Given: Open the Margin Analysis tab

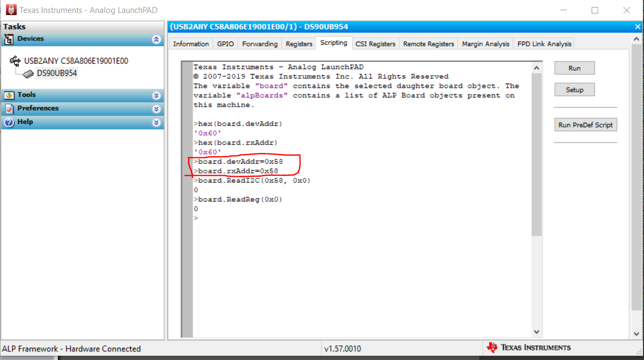Looking at the screenshot, I should 485,43.
